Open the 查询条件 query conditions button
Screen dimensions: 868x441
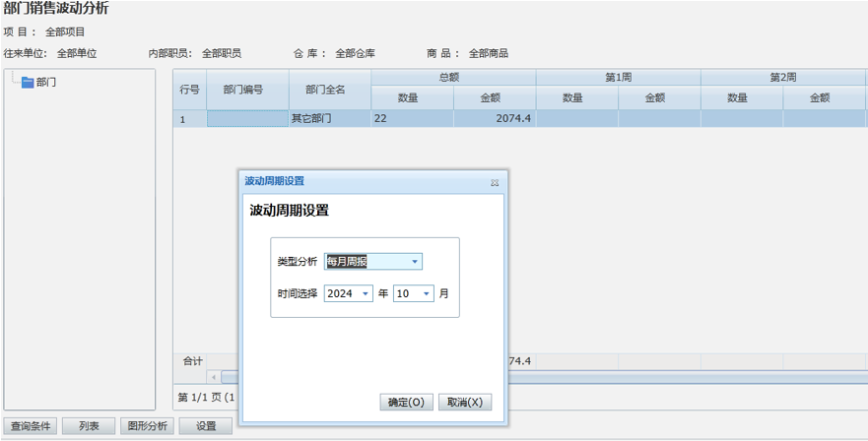pyautogui.click(x=31, y=426)
